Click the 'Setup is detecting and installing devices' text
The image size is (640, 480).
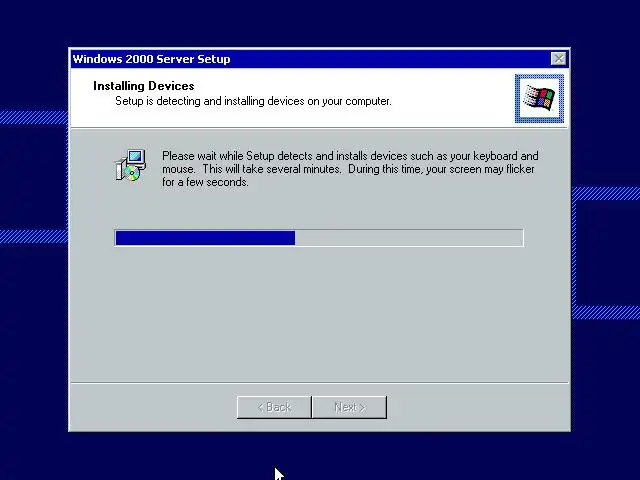click(x=253, y=101)
